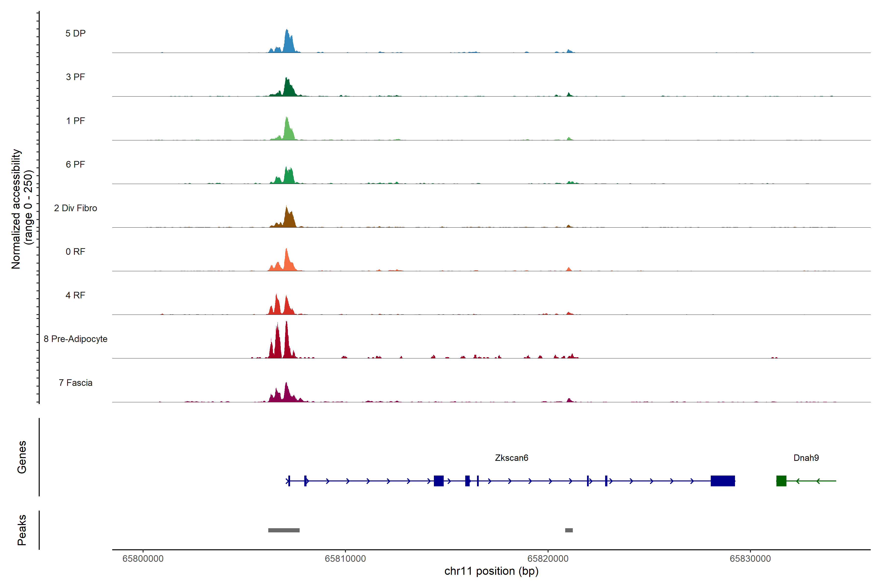Click the 5 DP track label

click(x=75, y=33)
